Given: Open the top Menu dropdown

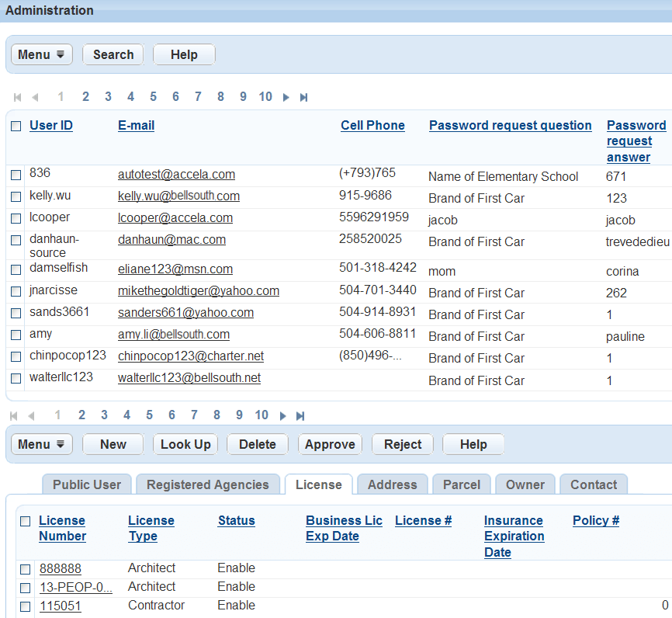Looking at the screenshot, I should click(41, 55).
